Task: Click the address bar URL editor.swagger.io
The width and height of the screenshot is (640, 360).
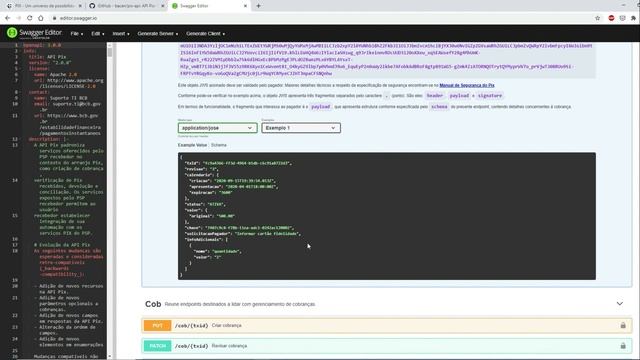Action: pos(78,18)
